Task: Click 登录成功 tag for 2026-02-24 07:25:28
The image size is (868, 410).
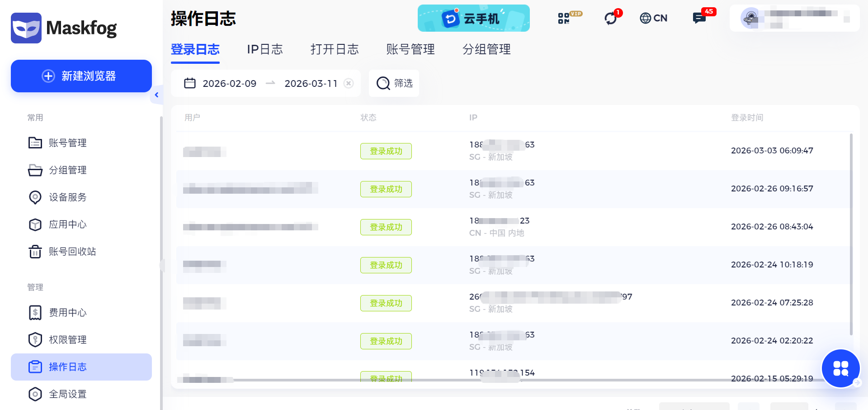Action: 386,303
